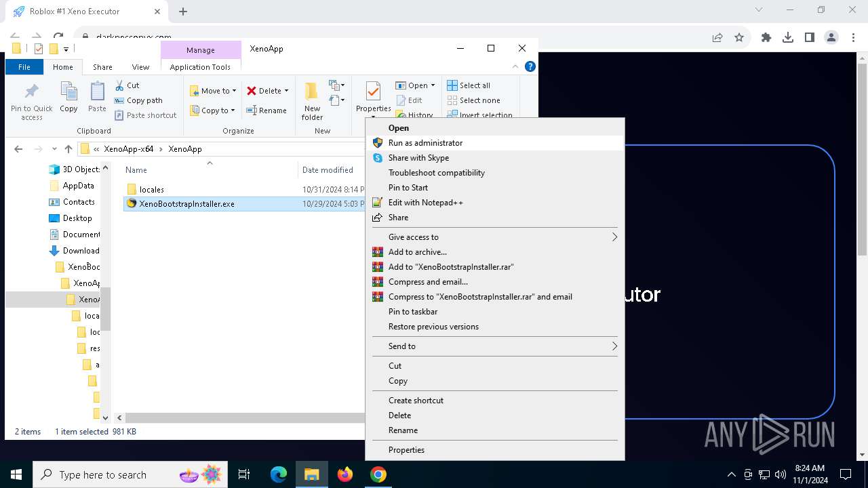Collapse the ribbon with chevron arrow

click(515, 66)
